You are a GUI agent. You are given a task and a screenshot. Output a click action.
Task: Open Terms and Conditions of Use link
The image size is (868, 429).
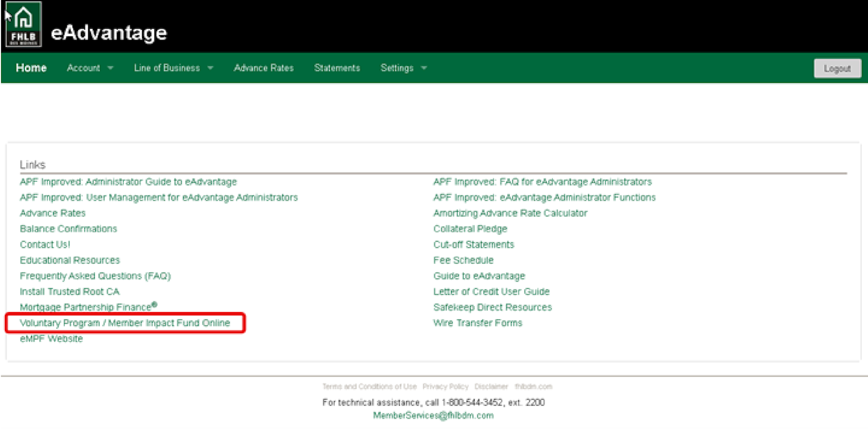369,386
